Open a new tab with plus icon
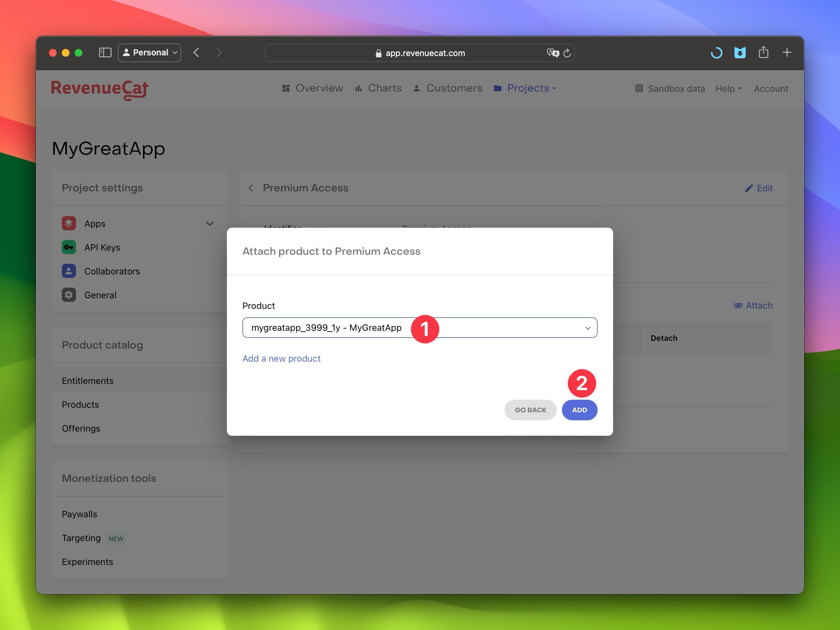840x630 pixels. point(787,52)
